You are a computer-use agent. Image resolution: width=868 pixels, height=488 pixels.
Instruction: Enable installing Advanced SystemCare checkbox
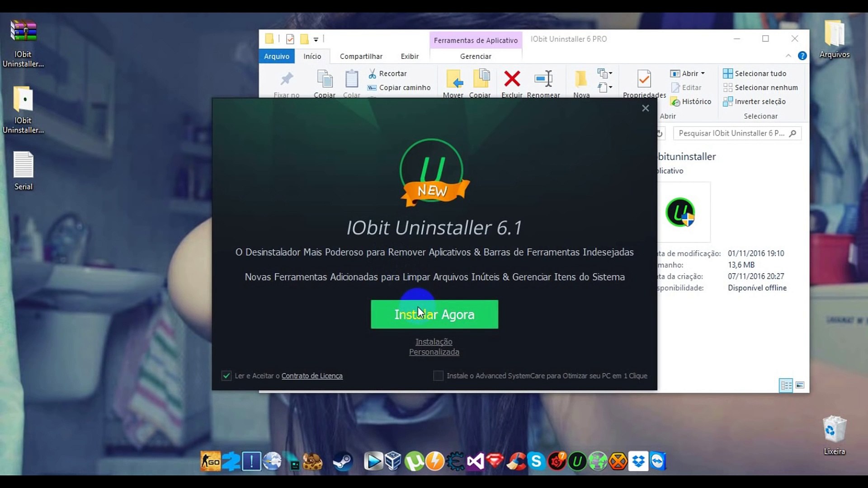[438, 375]
